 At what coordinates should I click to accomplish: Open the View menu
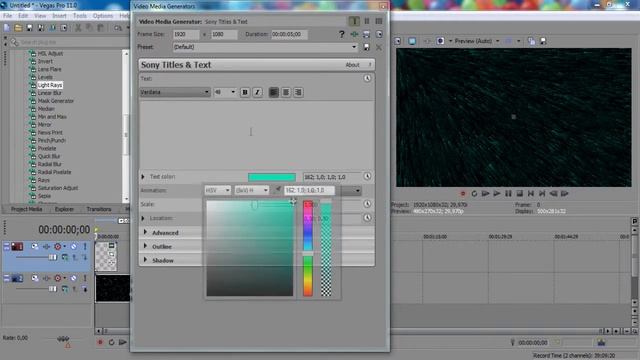point(40,16)
